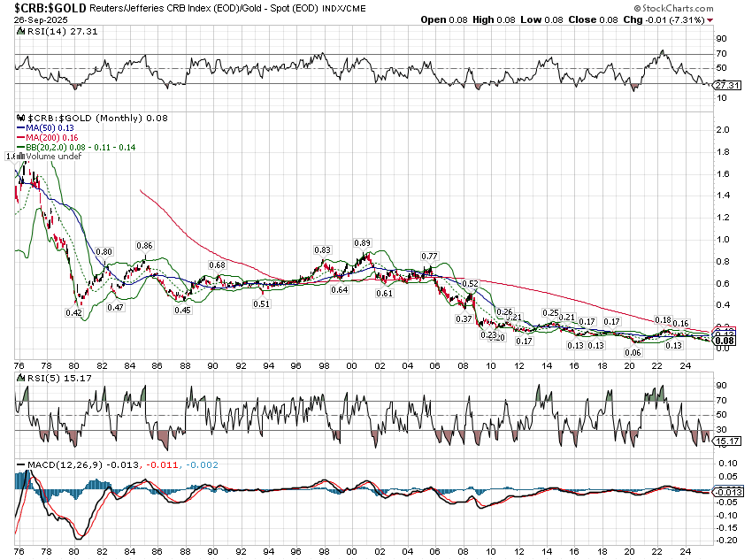
Task: Click the small icon before RSI(5) label
Action: pyautogui.click(x=20, y=378)
